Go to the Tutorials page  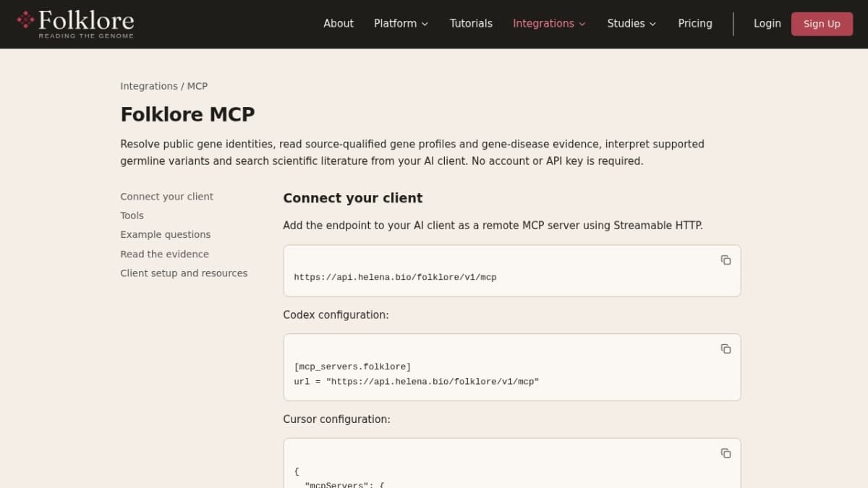(471, 23)
